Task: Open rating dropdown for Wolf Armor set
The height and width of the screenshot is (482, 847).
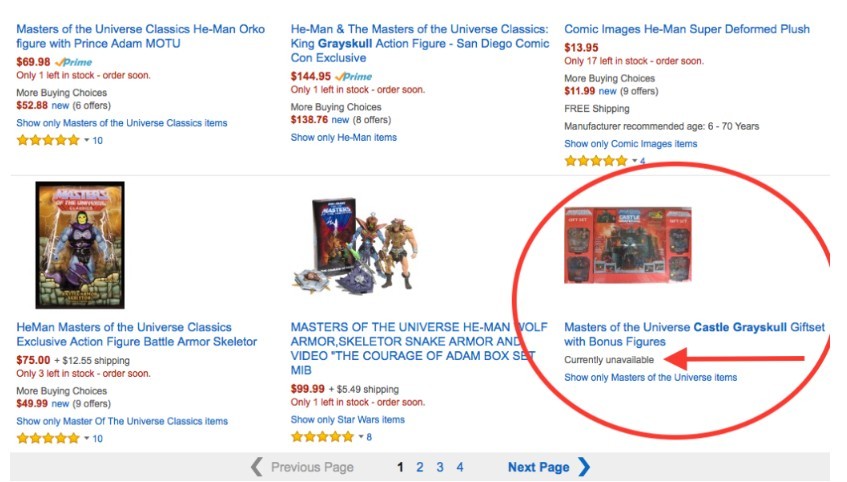Action: pos(360,437)
